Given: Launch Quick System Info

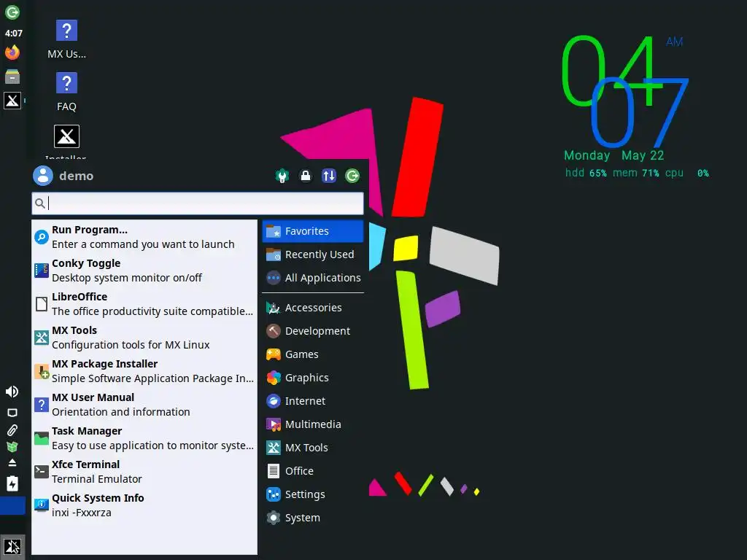Looking at the screenshot, I should (144, 505).
